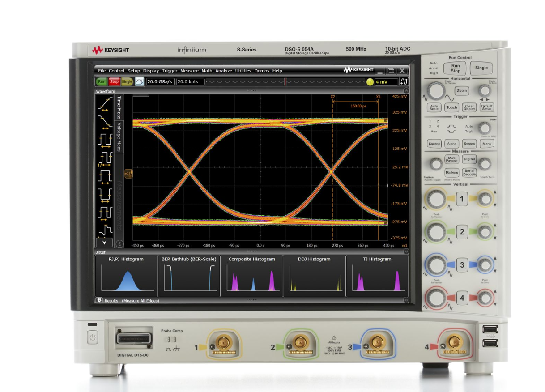Image resolution: width=545 pixels, height=392 pixels.
Task: Select the negative pulse width measurement icon
Action: (104, 195)
